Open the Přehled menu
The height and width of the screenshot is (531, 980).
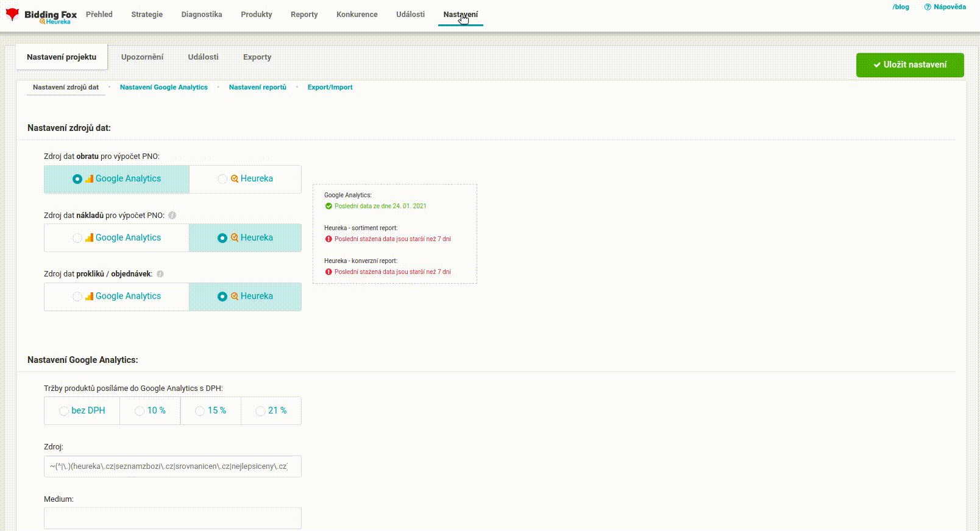tap(99, 15)
